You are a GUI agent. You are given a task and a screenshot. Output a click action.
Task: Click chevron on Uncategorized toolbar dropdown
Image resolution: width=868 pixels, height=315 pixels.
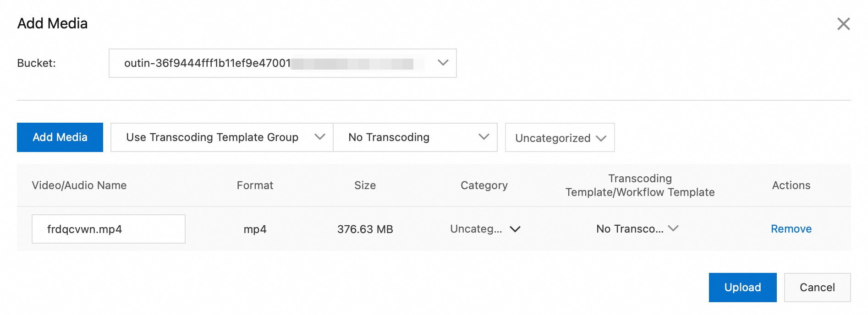pyautogui.click(x=601, y=138)
